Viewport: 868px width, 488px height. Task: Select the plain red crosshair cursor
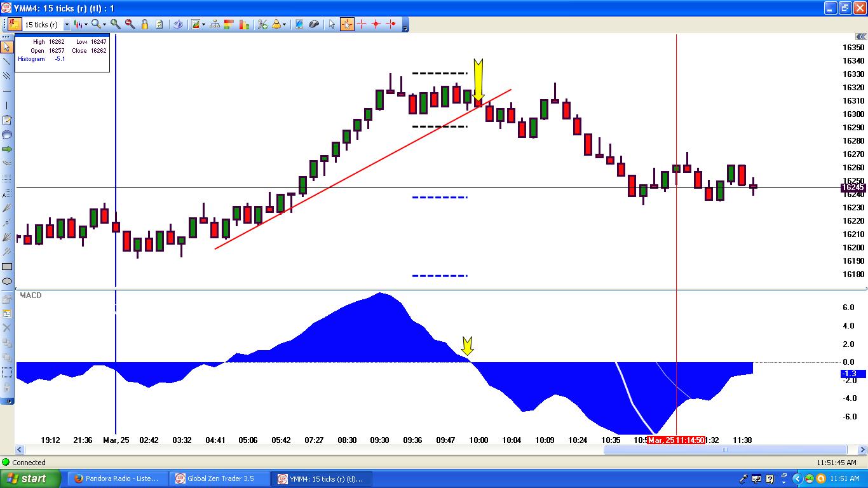pos(362,25)
